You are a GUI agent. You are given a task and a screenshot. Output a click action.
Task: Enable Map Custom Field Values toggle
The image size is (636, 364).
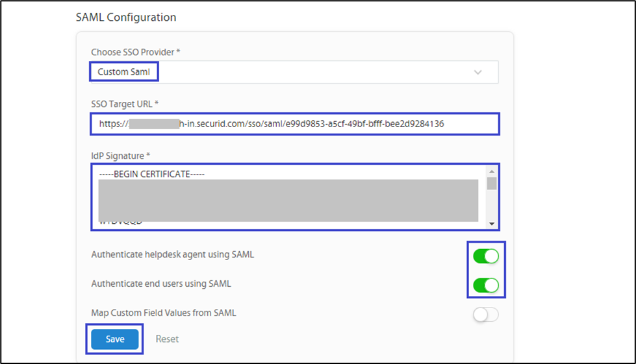pyautogui.click(x=485, y=315)
